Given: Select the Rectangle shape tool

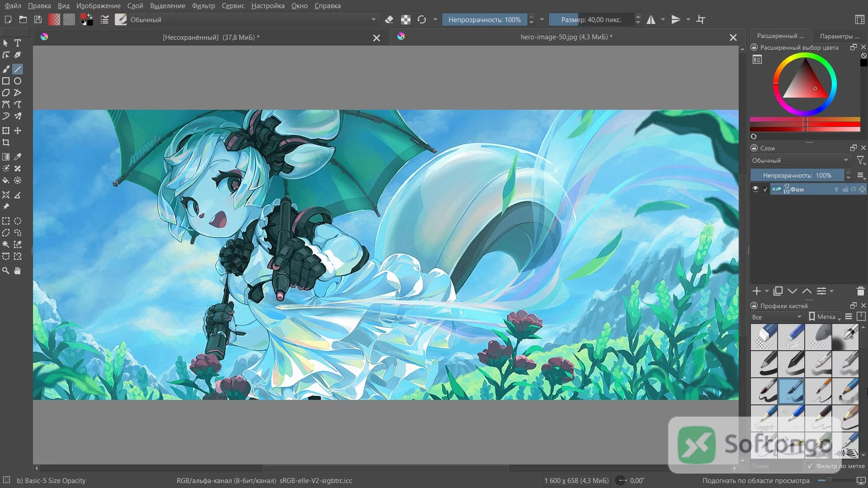Looking at the screenshot, I should (6, 81).
